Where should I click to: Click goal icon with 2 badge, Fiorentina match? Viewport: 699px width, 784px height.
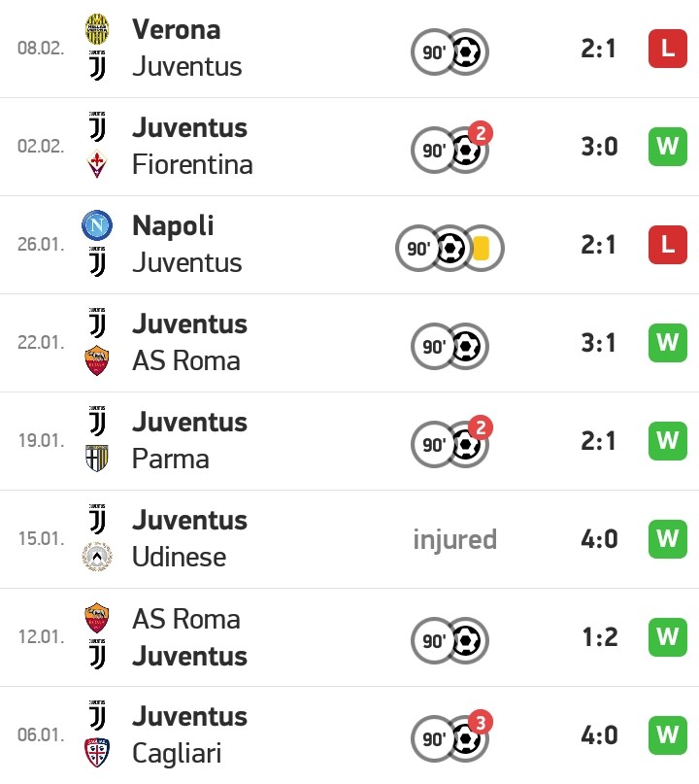tap(469, 148)
